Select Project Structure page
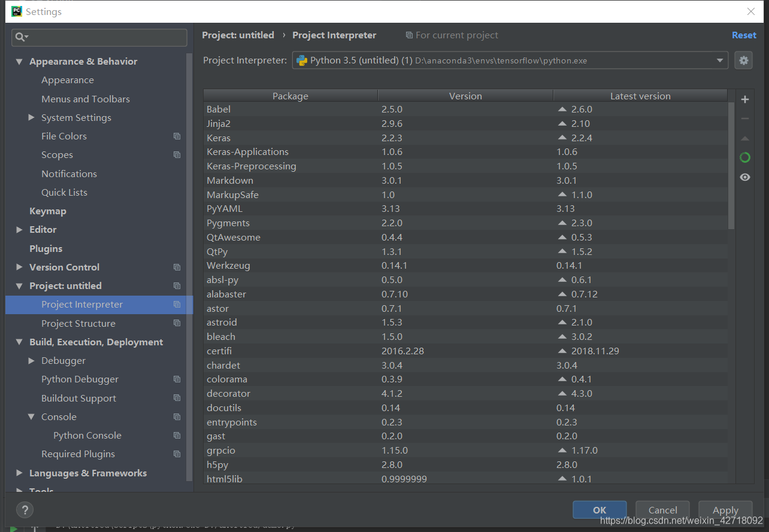This screenshot has width=769, height=532. click(78, 323)
